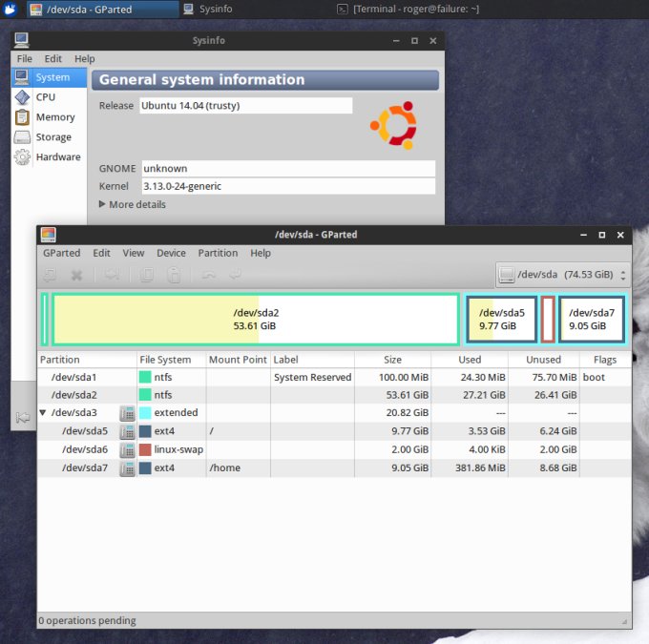649x644 pixels.
Task: Click the Label column header
Action: (x=312, y=360)
